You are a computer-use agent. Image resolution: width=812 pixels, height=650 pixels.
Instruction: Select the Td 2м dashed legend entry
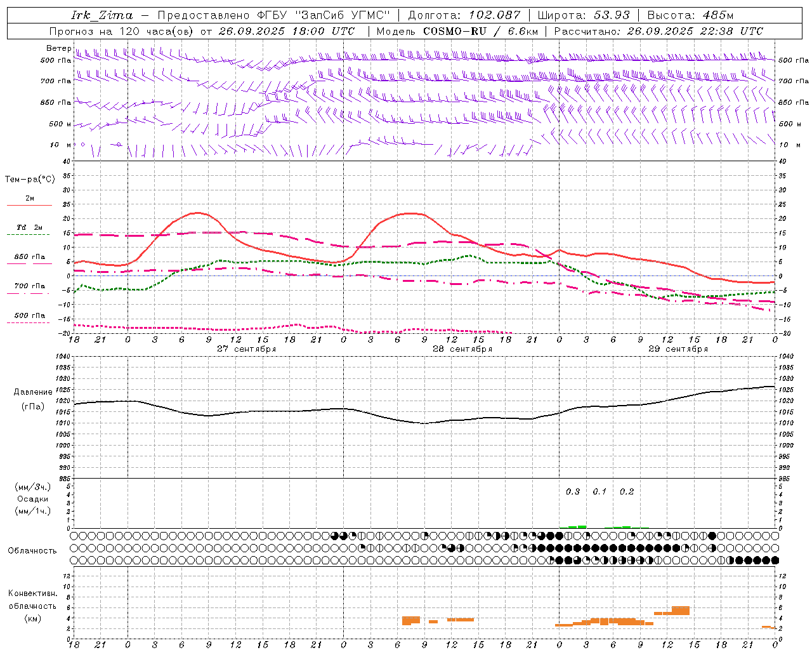point(29,234)
